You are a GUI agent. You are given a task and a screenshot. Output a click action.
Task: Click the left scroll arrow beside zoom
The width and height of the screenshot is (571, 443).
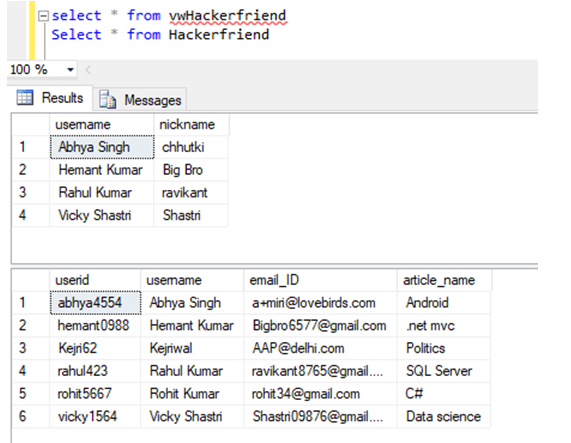click(88, 70)
